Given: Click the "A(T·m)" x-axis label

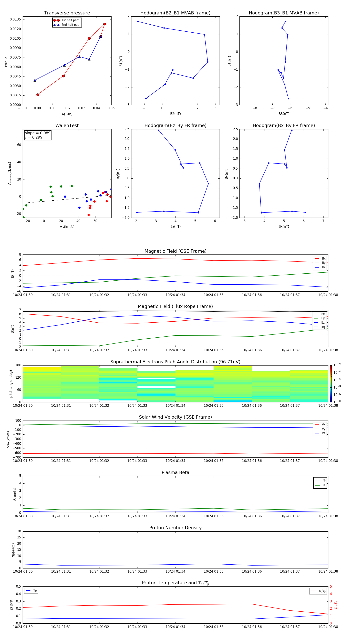Looking at the screenshot, I should tap(67, 114).
